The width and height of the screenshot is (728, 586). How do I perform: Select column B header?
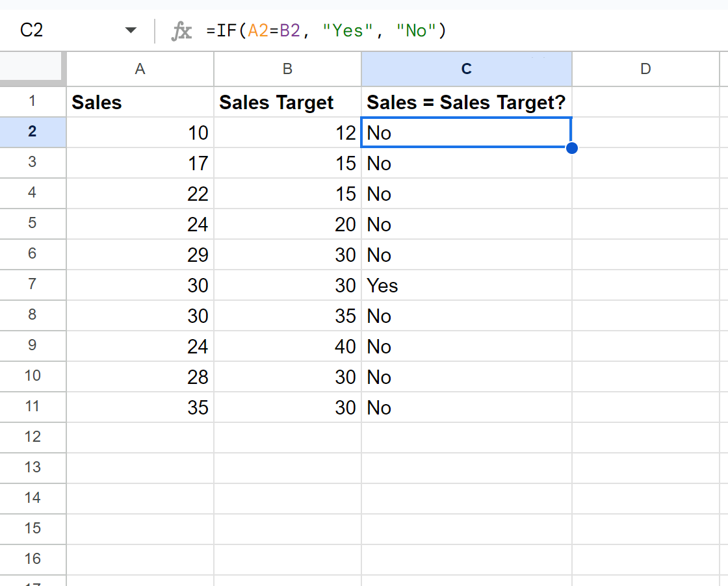[287, 69]
